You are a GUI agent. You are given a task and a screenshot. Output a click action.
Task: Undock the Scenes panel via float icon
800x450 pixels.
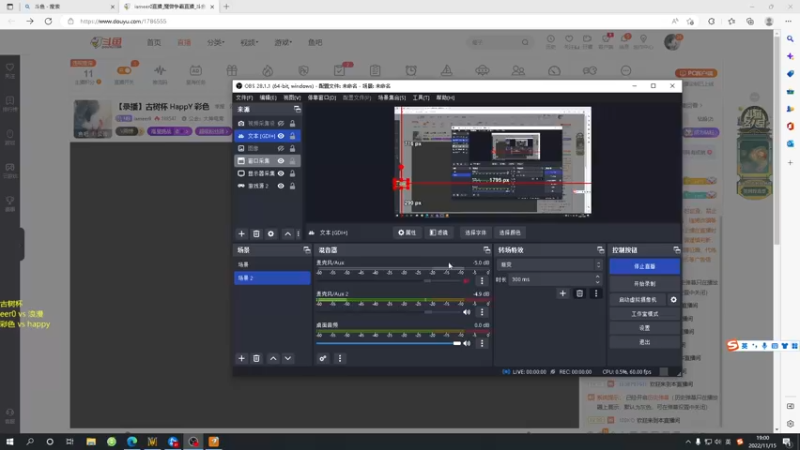(307, 250)
